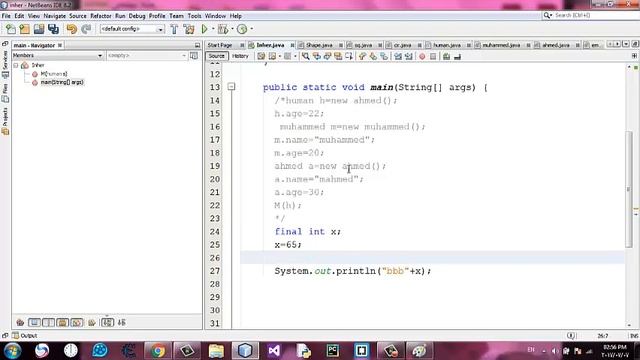
Task: Open the empty filter combo box in Navigator
Action: [147, 56]
